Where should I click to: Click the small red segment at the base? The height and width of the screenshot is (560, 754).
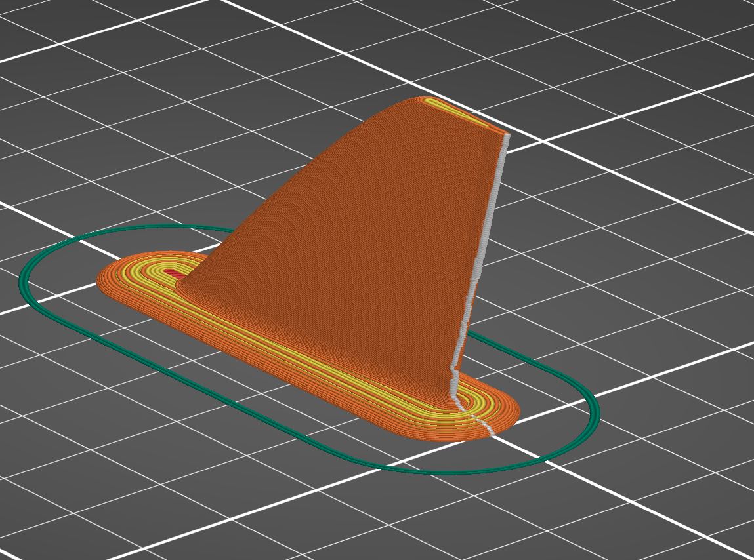[174, 273]
